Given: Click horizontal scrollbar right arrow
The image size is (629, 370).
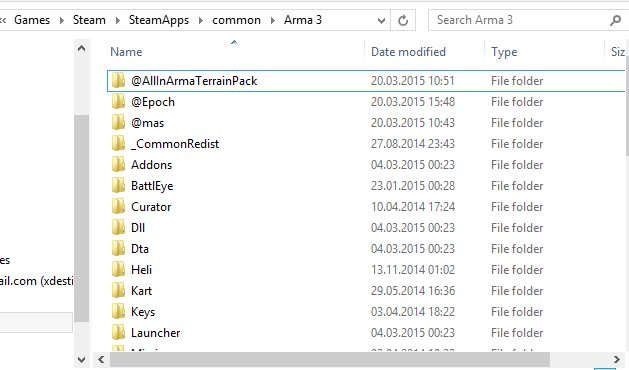Looking at the screenshot, I should click(x=617, y=359).
